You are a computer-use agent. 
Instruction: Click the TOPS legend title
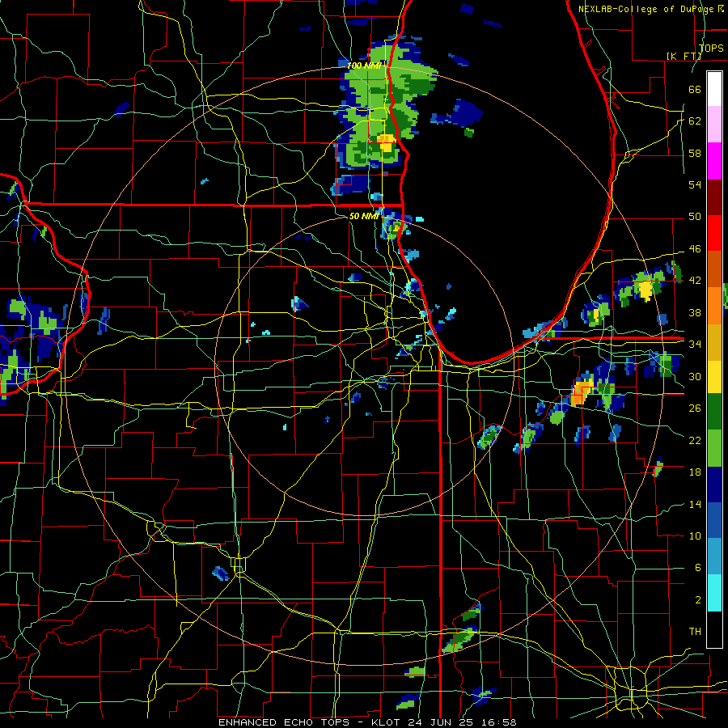(x=711, y=48)
